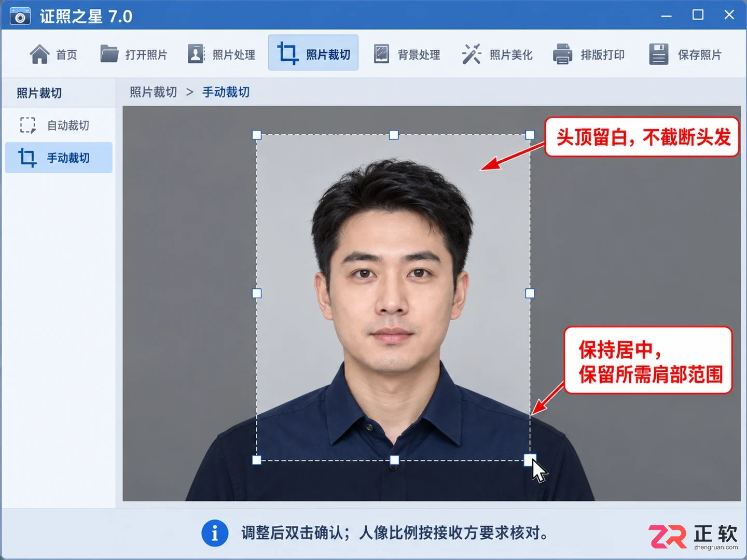This screenshot has width=747, height=560.
Task: Click the bottom-center crop handle
Action: click(394, 460)
